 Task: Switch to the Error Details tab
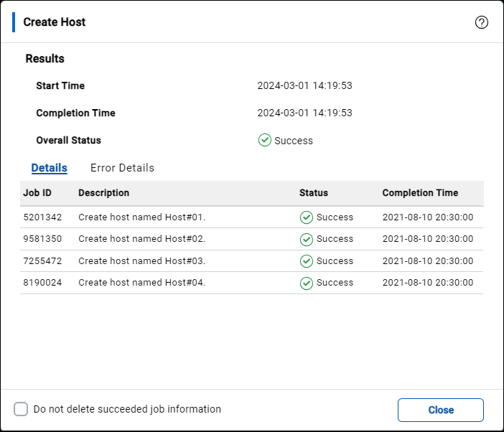(122, 168)
